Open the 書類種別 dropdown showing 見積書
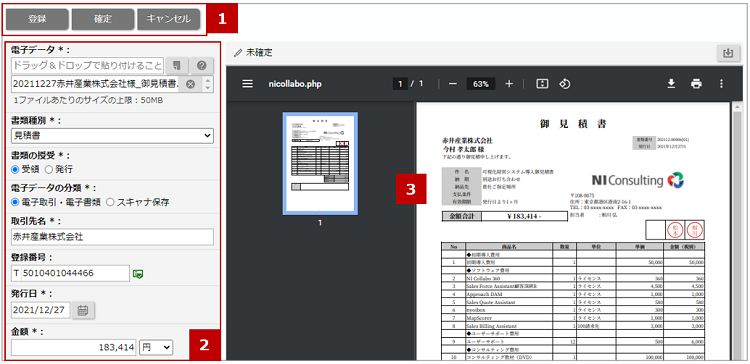The image size is (750, 364). tap(112, 136)
